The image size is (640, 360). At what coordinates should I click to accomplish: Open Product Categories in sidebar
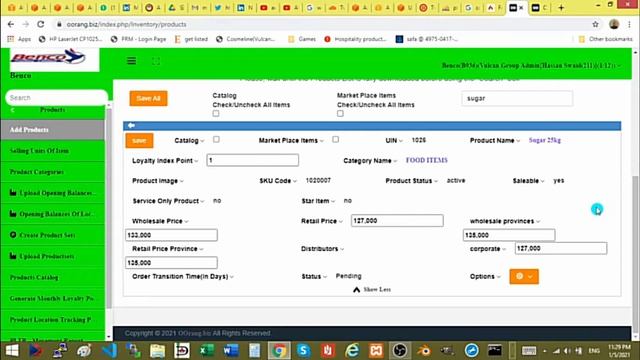[53, 172]
